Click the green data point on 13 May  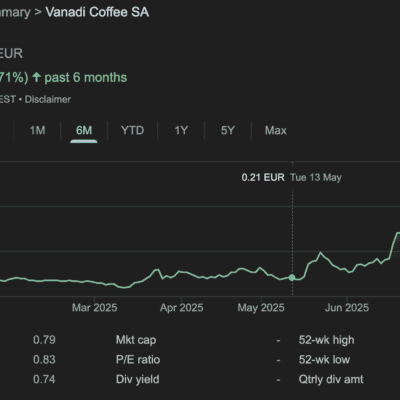pyautogui.click(x=292, y=277)
